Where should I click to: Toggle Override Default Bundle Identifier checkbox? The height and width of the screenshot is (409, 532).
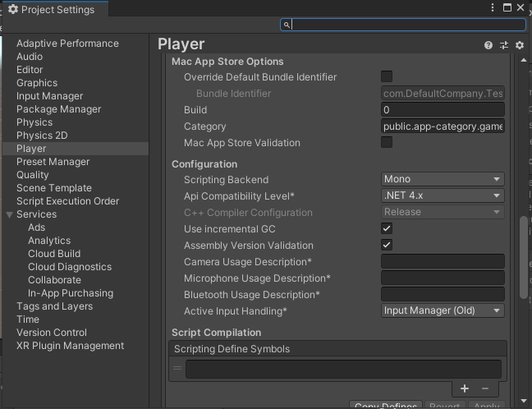click(x=387, y=76)
